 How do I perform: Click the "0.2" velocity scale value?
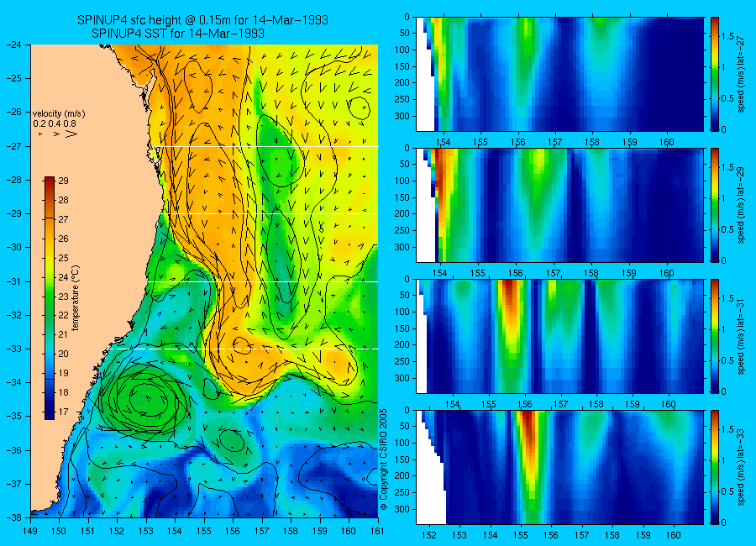39,123
